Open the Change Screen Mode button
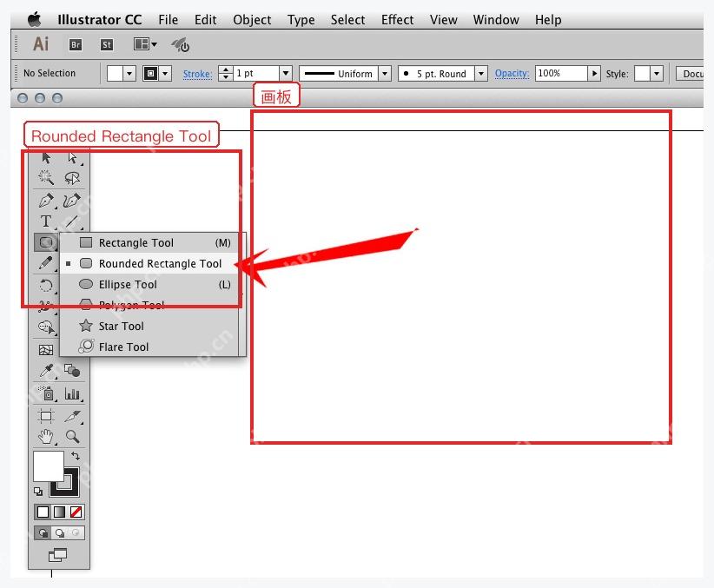Image resolution: width=714 pixels, height=588 pixels. 57,555
